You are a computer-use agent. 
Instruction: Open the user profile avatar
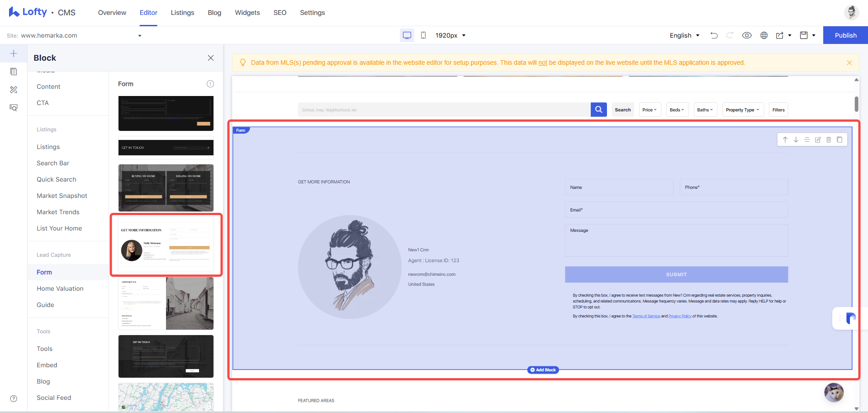pyautogui.click(x=851, y=12)
